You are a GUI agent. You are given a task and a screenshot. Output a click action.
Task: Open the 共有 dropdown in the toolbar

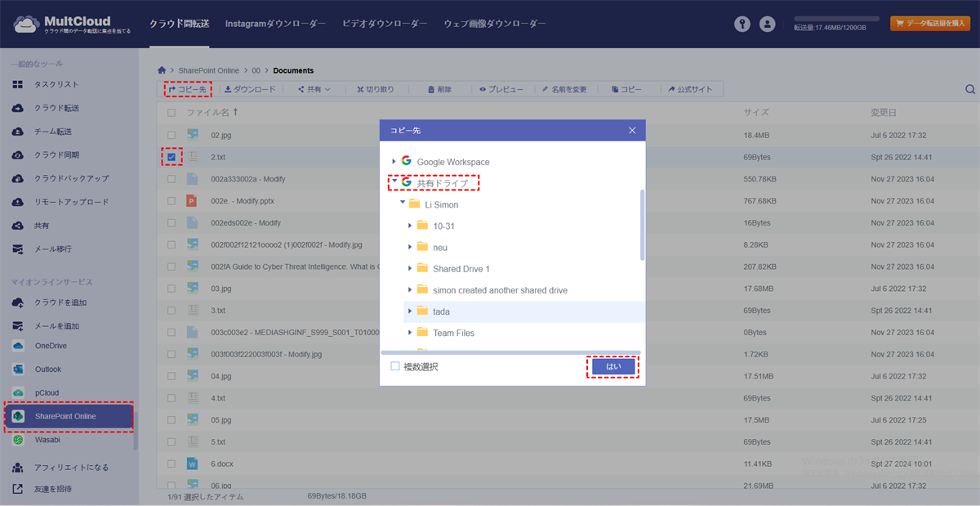click(x=314, y=89)
